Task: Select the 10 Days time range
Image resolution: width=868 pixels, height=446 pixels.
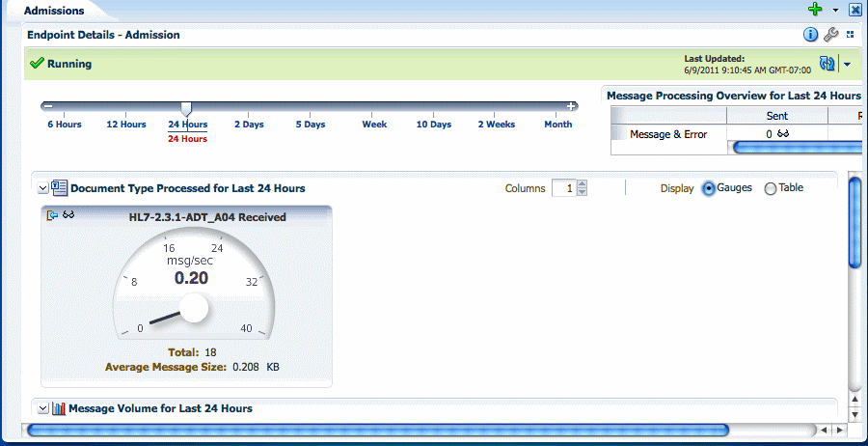Action: click(x=434, y=125)
